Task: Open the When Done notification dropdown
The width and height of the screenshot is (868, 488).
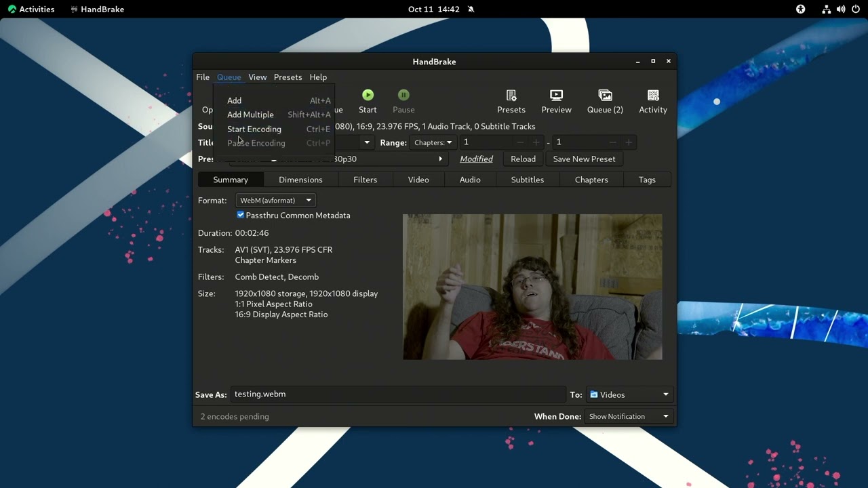Action: 629,416
